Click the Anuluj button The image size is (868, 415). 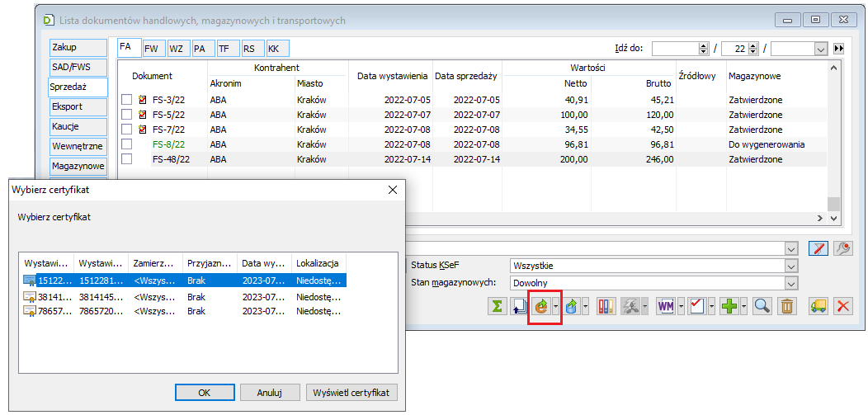270,393
